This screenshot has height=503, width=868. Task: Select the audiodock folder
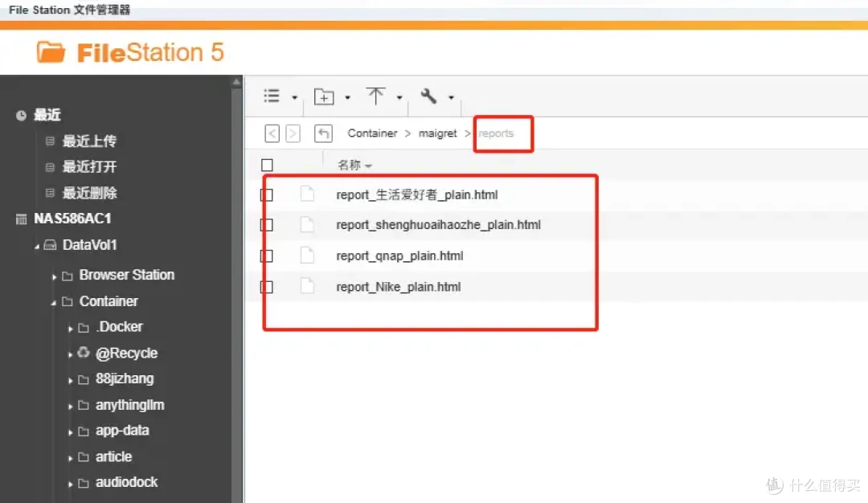pyautogui.click(x=126, y=483)
